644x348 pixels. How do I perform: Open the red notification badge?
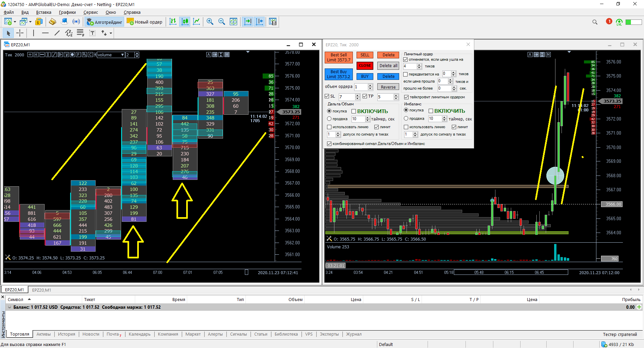pos(609,21)
